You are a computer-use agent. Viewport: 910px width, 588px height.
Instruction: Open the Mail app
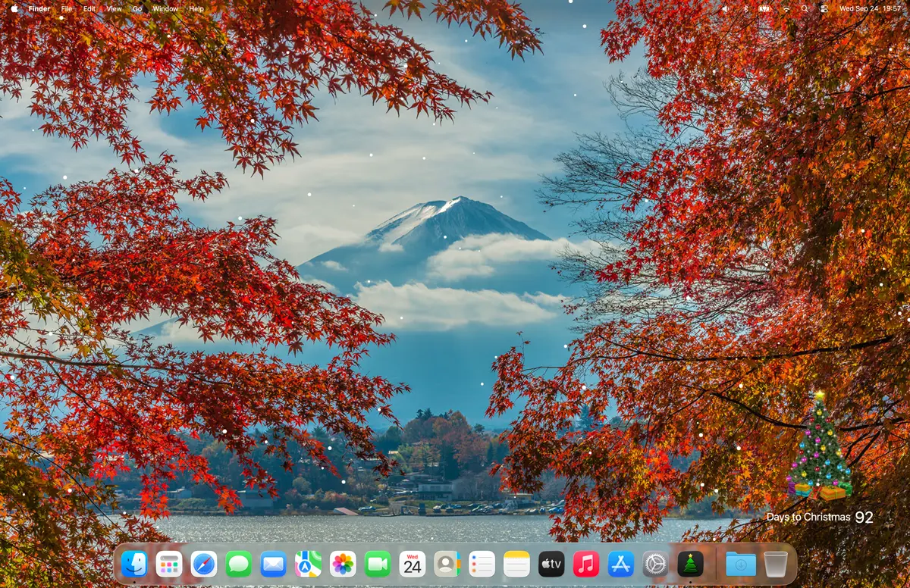pyautogui.click(x=273, y=564)
